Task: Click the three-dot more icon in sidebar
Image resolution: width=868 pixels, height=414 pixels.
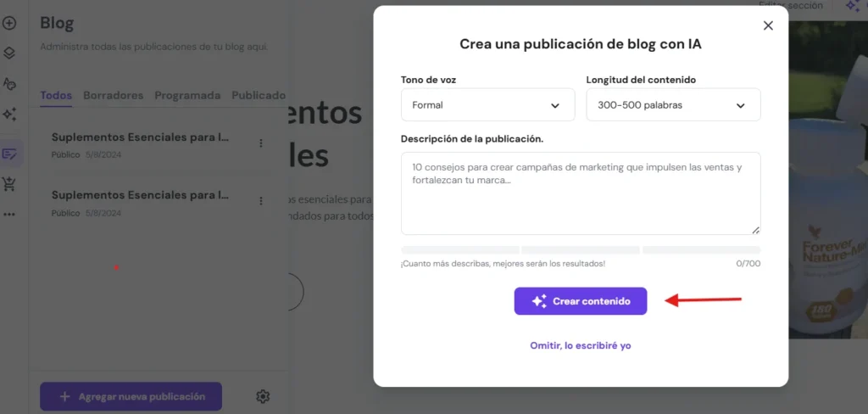Action: [9, 215]
